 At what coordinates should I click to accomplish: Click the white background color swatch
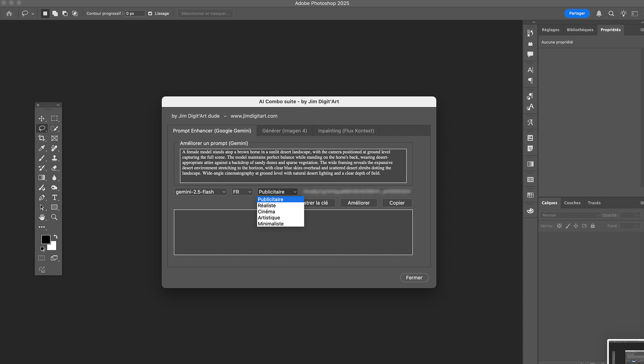pos(53,247)
